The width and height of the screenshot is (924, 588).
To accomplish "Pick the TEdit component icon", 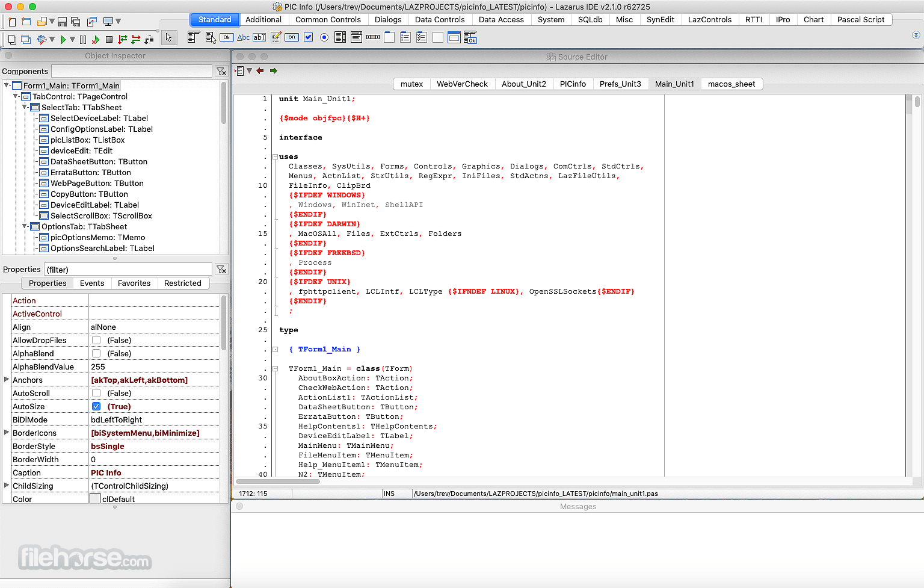I will coord(259,37).
